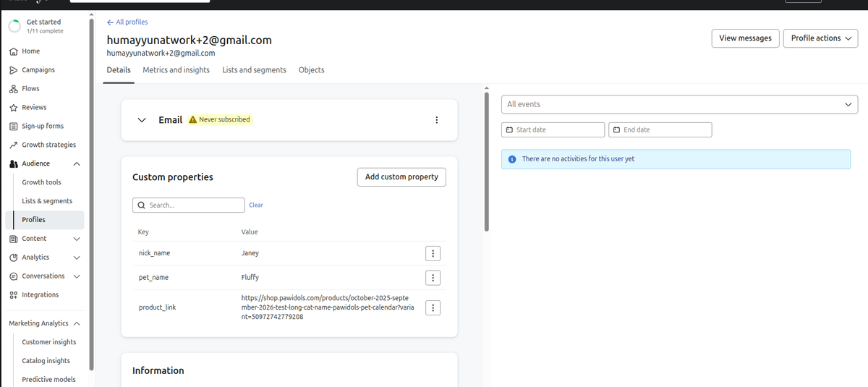Collapse the Marketing Analytics section
Screen dimensions: 868x387
pyautogui.click(x=77, y=323)
